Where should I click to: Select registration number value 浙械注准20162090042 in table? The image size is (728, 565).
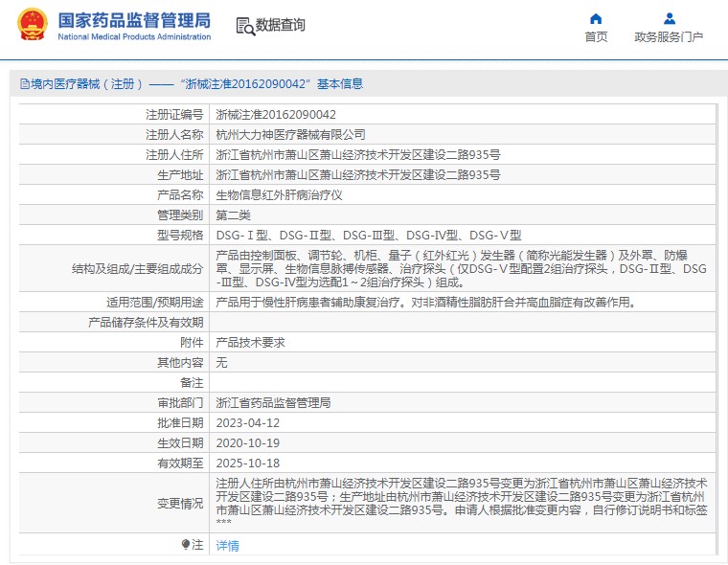(x=276, y=114)
